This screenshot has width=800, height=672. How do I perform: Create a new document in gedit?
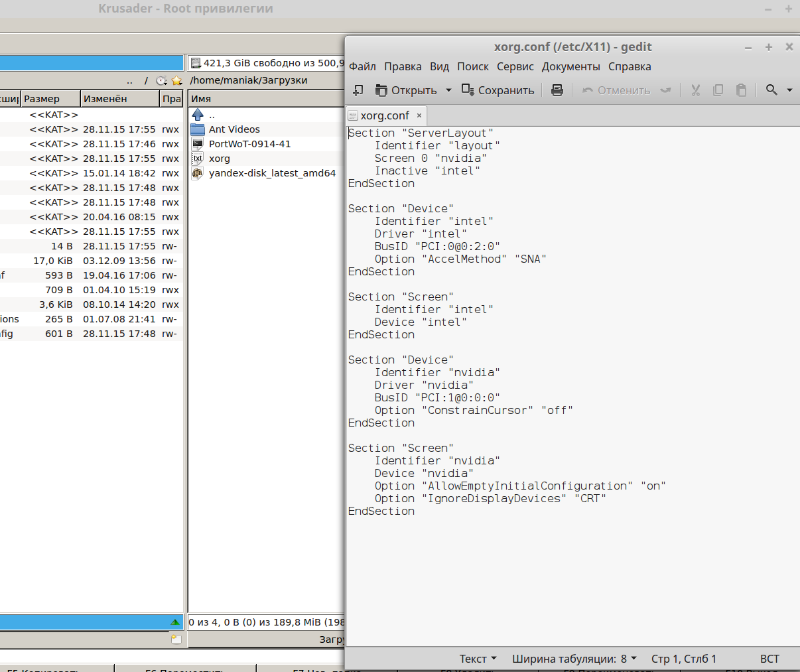(x=358, y=90)
